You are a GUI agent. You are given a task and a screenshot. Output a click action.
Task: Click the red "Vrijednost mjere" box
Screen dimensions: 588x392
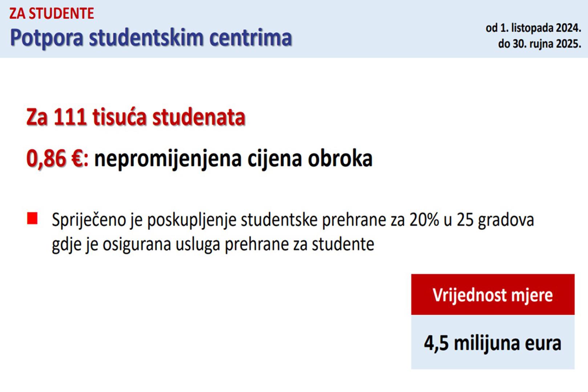point(492,294)
